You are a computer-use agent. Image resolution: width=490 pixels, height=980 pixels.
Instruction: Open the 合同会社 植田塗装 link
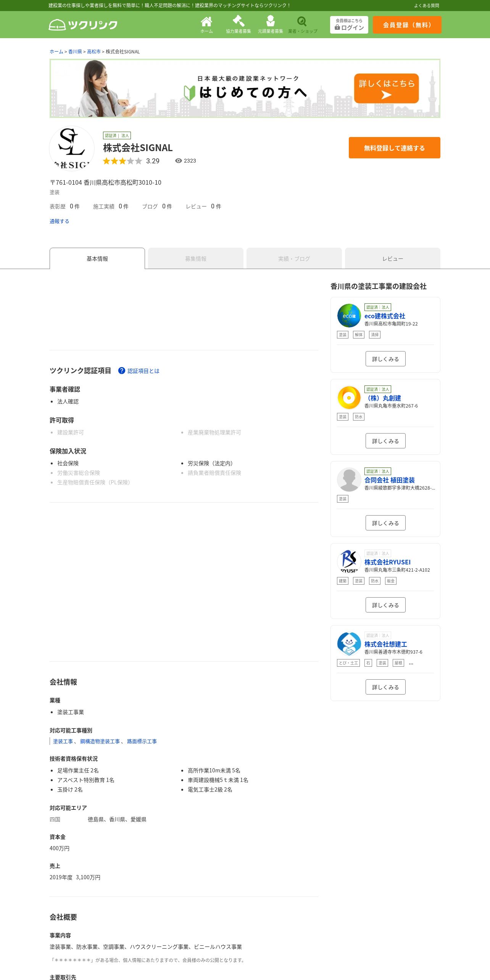[390, 480]
